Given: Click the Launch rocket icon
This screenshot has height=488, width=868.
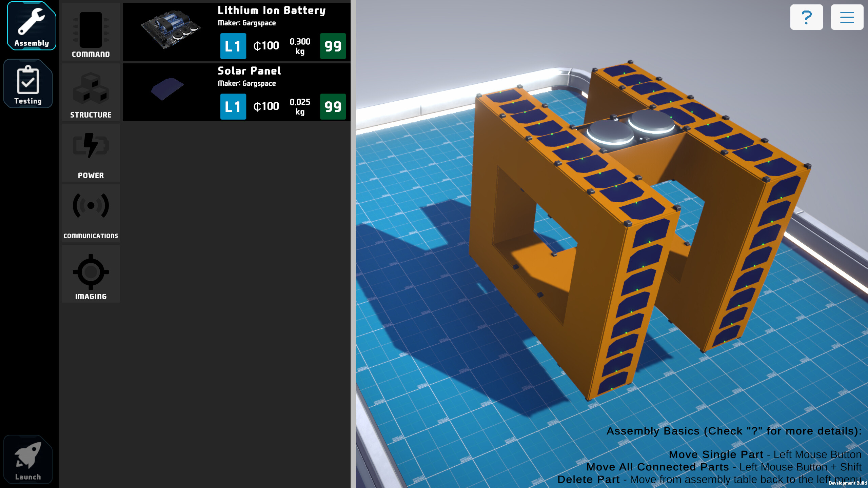Looking at the screenshot, I should (28, 459).
